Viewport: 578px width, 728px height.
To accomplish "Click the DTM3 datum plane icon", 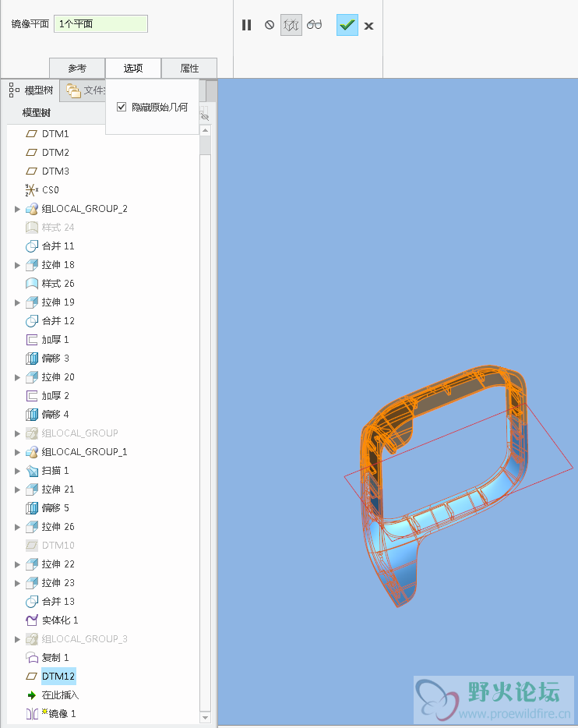I will pyautogui.click(x=31, y=171).
